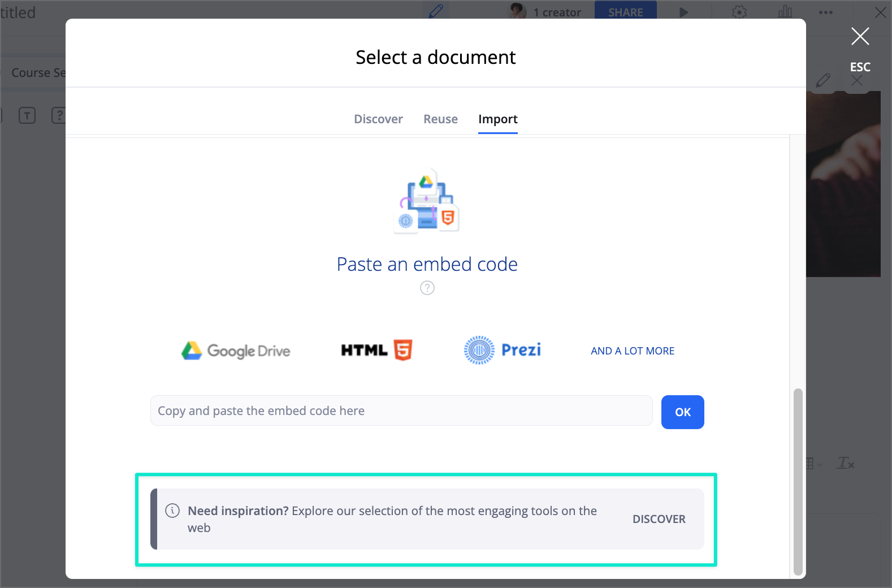The width and height of the screenshot is (892, 588).
Task: Close the dialog with the ESC X icon
Action: pyautogui.click(x=860, y=37)
